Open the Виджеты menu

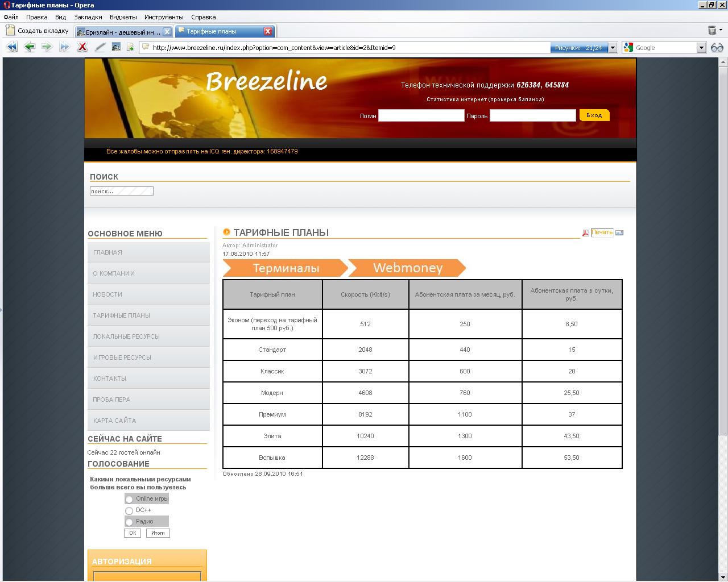(123, 17)
